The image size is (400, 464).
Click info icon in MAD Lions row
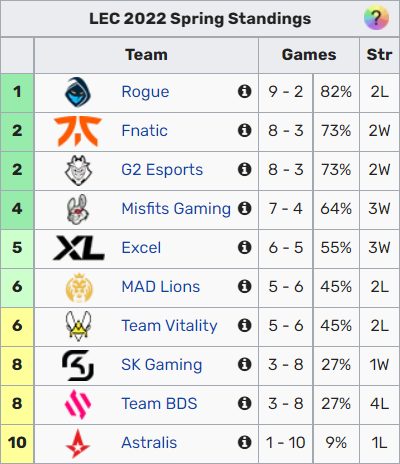[x=244, y=286]
